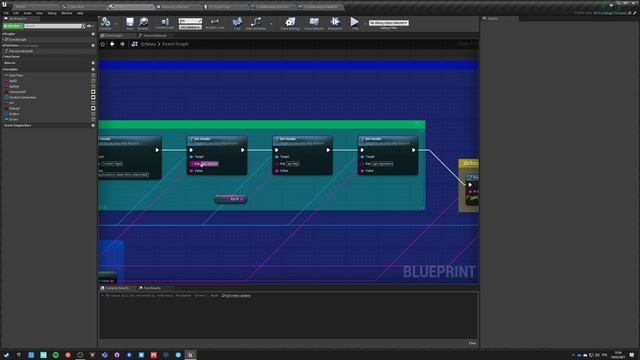Open the notification center in system tray
The image size is (640, 360).
tap(632, 355)
